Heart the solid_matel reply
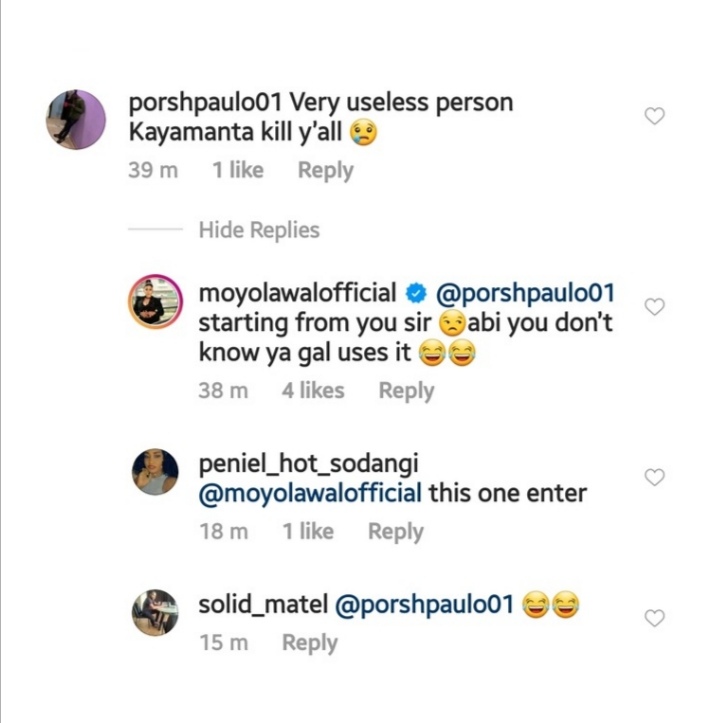This screenshot has height=723, width=706. pos(654,619)
